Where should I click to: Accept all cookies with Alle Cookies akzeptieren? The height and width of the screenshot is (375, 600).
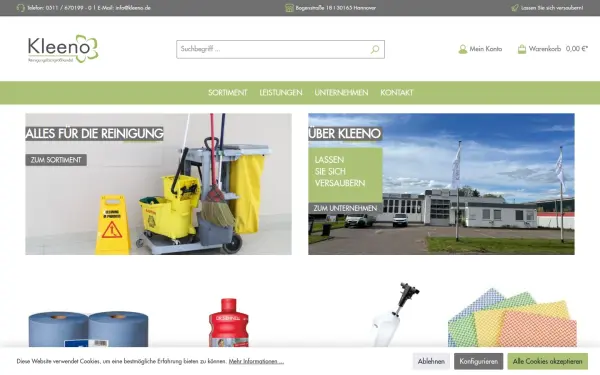pyautogui.click(x=548, y=361)
